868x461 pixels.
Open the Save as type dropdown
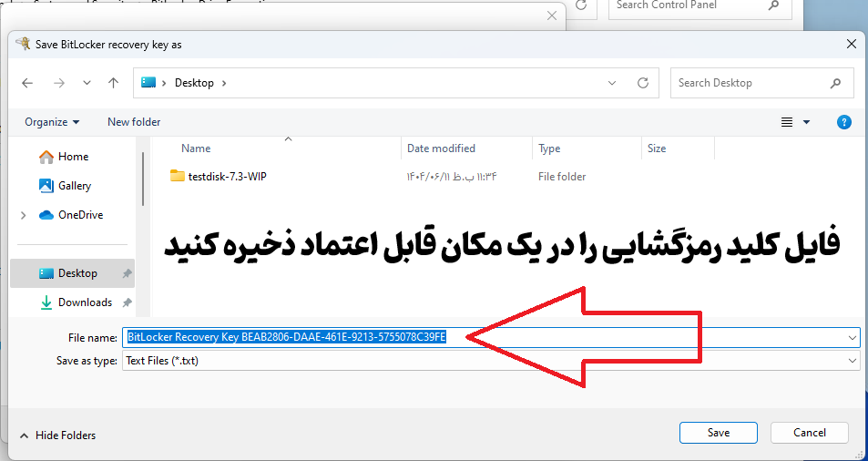pos(852,361)
